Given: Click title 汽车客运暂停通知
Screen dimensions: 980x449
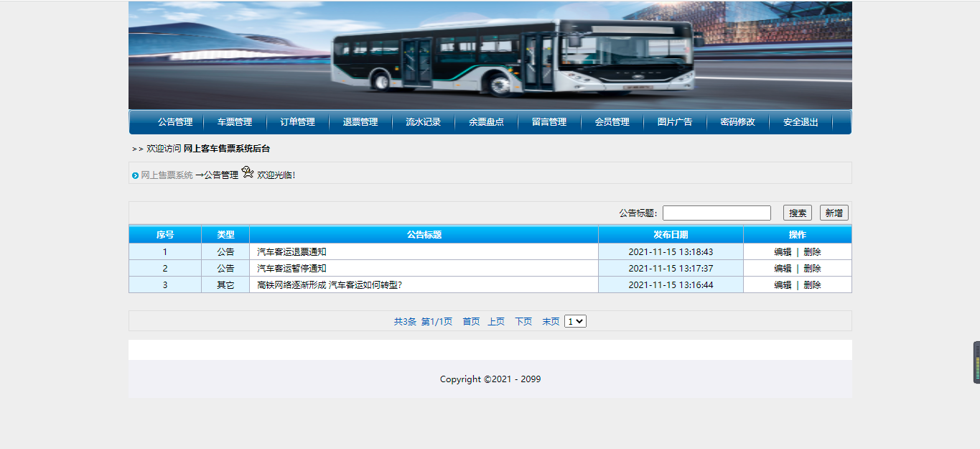Looking at the screenshot, I should (x=291, y=269).
